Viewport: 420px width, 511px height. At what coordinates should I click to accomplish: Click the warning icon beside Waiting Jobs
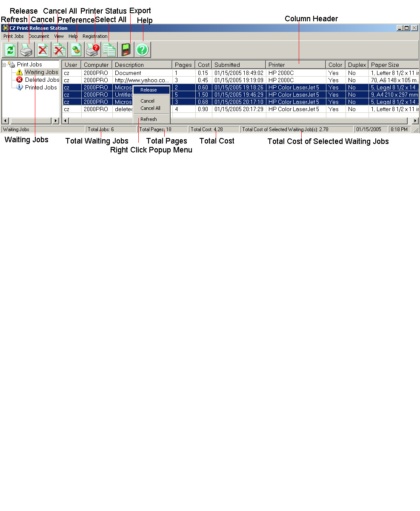20,72
